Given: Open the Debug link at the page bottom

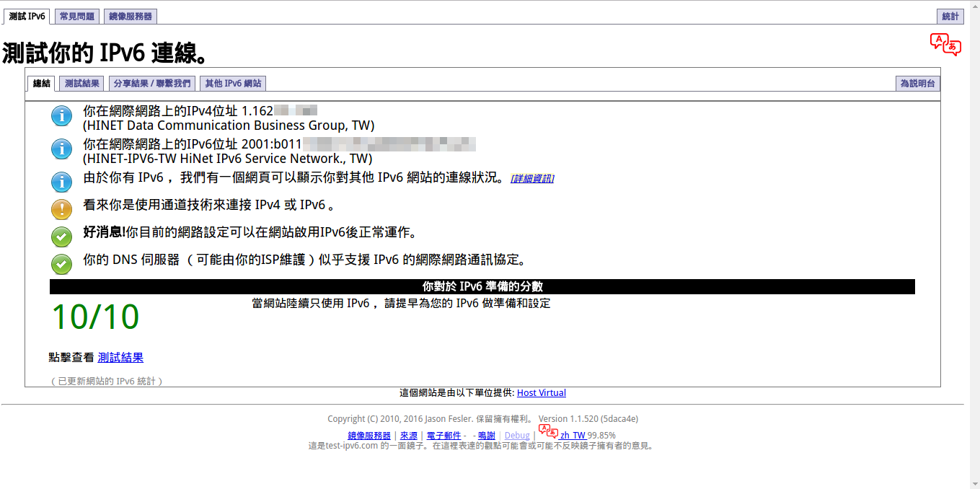Looking at the screenshot, I should [x=517, y=435].
